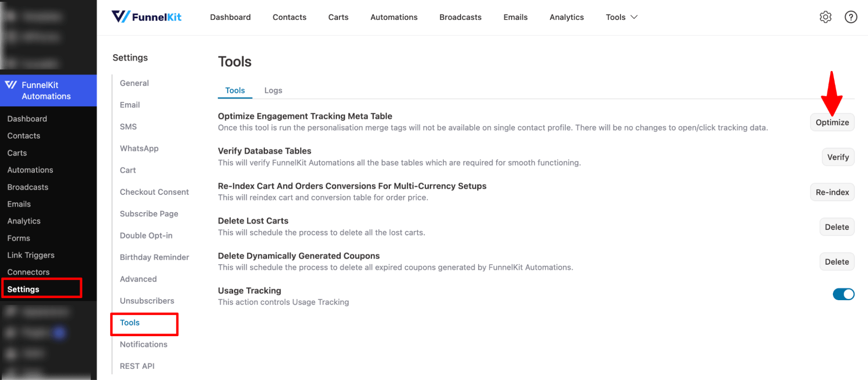868x380 pixels.
Task: Click Settings in WordPress sidebar submenu
Action: [x=23, y=289]
